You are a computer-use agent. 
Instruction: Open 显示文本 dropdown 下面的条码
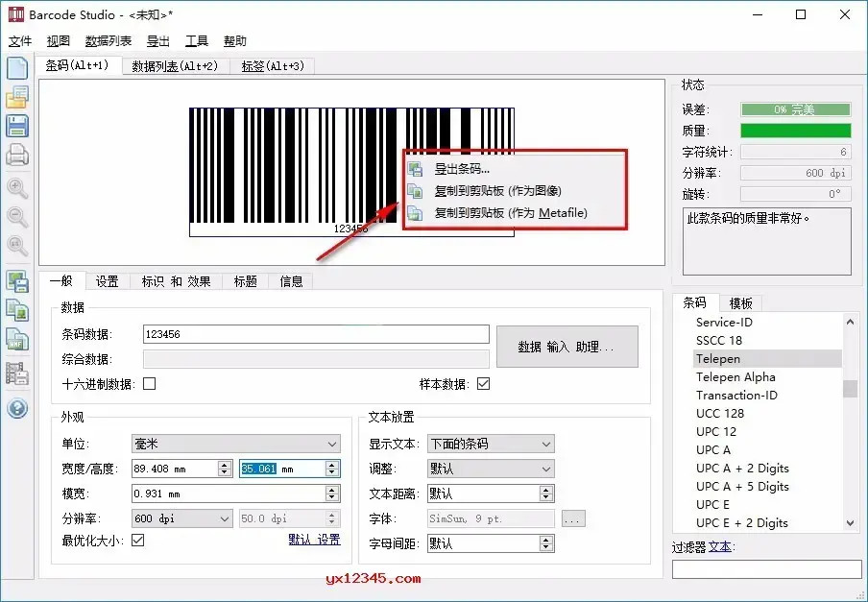491,444
